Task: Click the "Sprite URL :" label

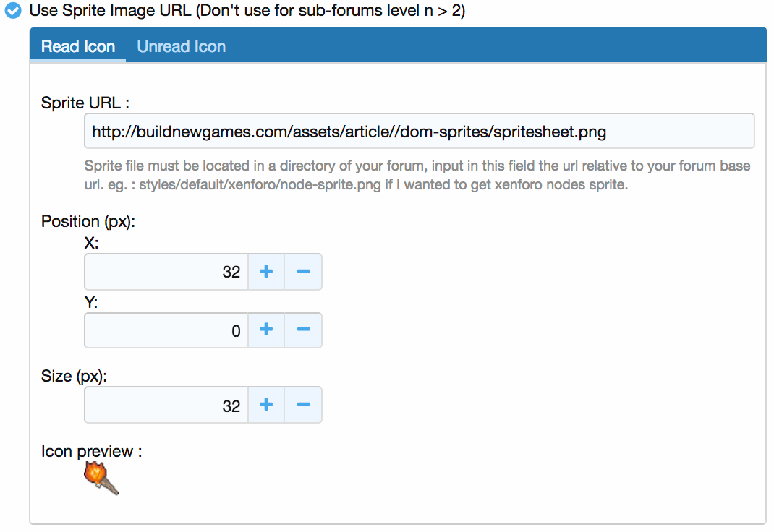Action: (x=85, y=101)
